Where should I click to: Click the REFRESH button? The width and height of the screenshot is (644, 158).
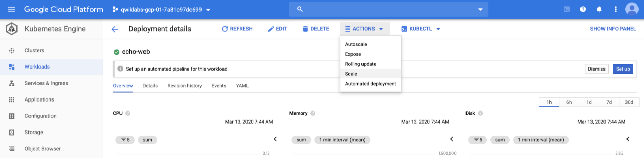(237, 29)
